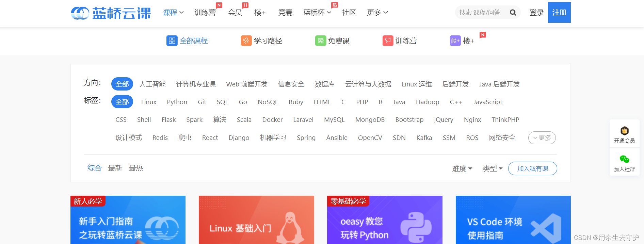Click the 登录 login link
Viewport: 644px width, 244px height.
coord(536,13)
